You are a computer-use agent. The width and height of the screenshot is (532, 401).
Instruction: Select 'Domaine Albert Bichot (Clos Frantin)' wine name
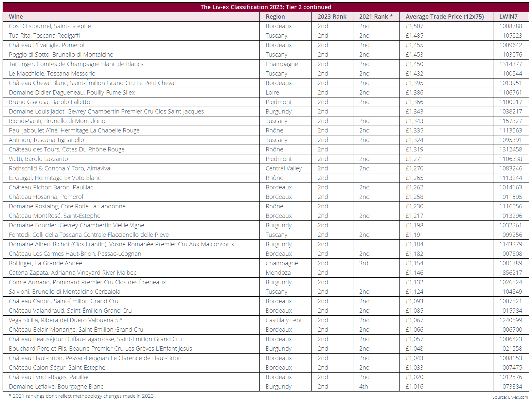(121, 244)
